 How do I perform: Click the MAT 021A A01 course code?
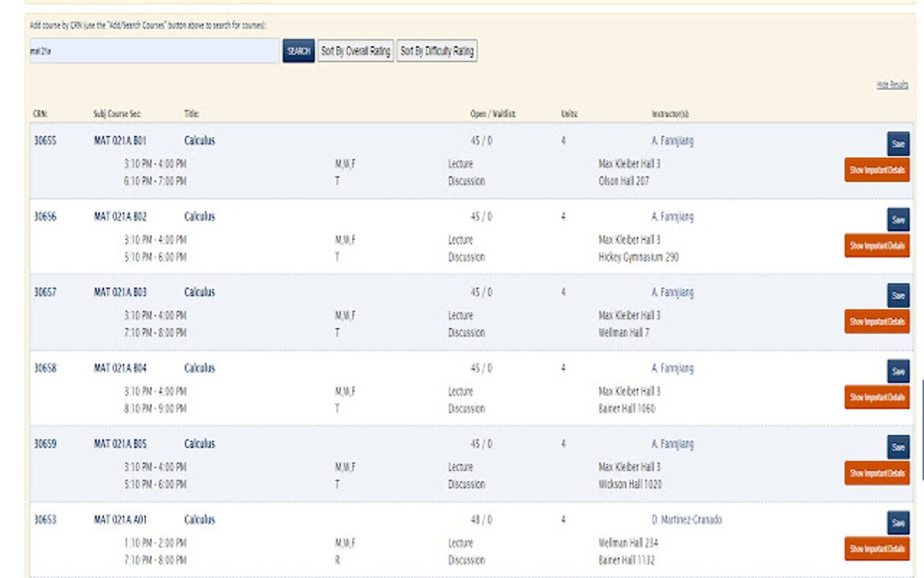click(120, 520)
